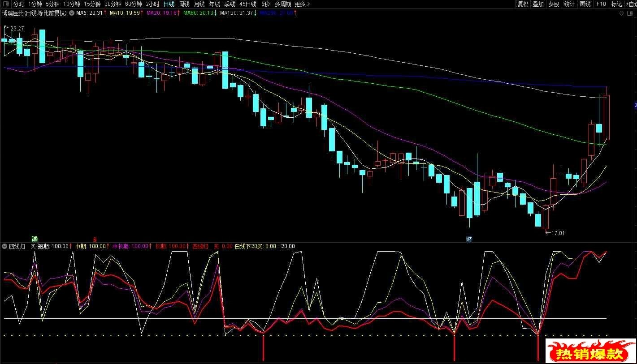Select the 45日线 period tab
Viewport: 637px width, 364px height.
(x=248, y=4)
